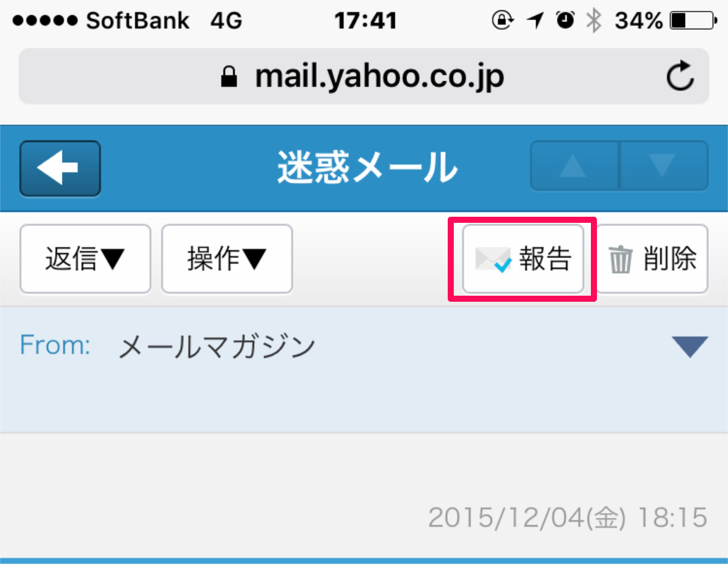Expand sender details with the blue triangle

690,347
